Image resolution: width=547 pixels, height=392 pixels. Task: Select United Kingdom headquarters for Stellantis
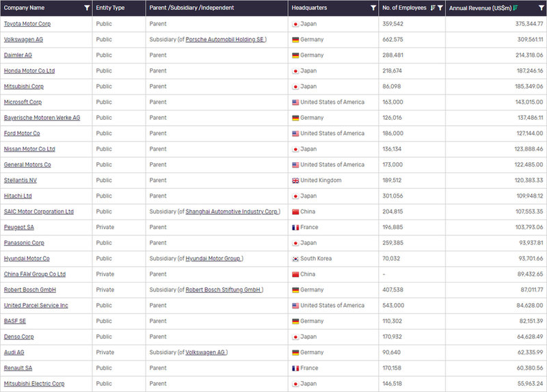[x=317, y=180]
